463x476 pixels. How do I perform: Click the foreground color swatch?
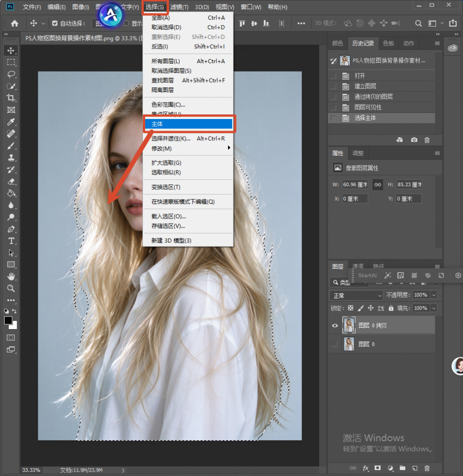pos(8,320)
